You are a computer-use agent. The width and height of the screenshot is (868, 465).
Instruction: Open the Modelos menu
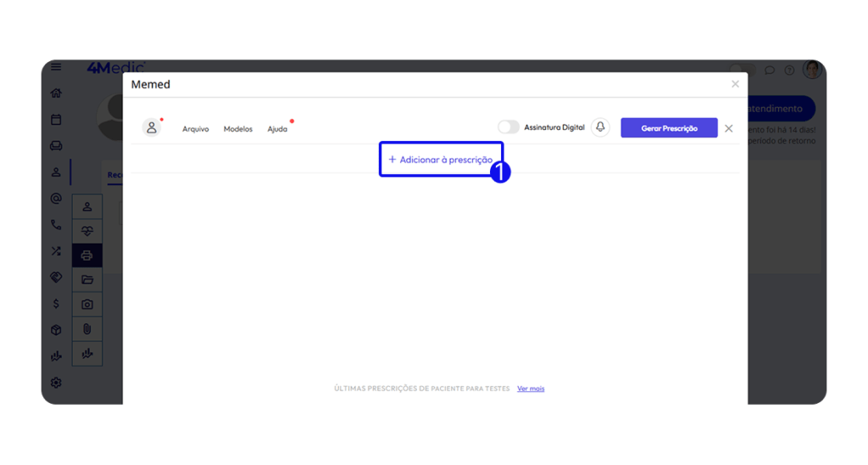pos(238,129)
